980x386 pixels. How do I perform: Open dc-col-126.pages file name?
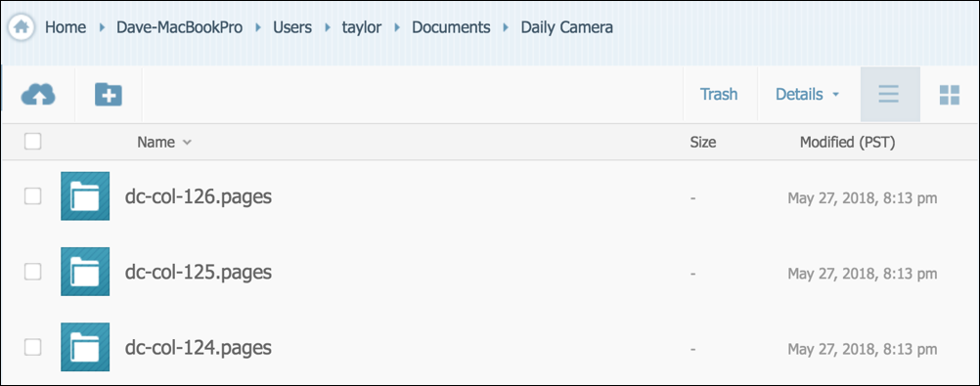(199, 196)
